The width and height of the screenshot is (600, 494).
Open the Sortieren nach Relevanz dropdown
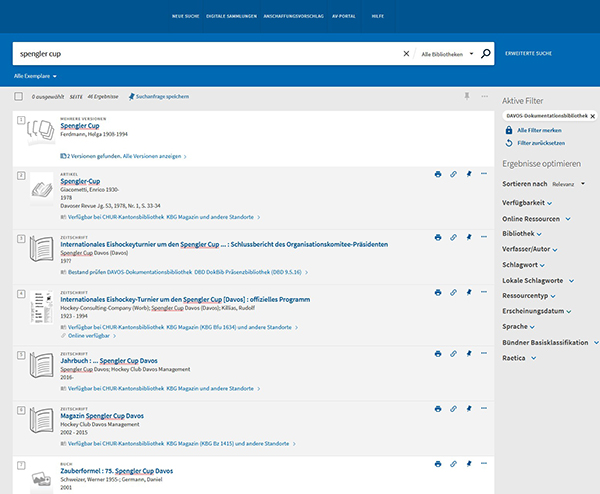tap(568, 184)
